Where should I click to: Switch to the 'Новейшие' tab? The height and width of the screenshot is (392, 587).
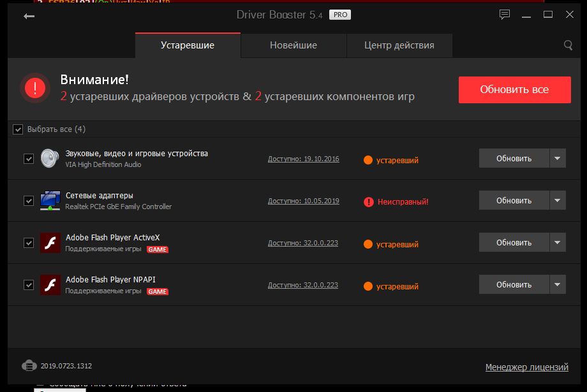coord(293,45)
